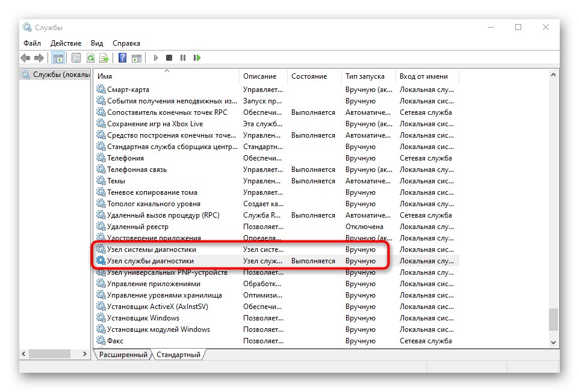Click the vertical scrollbar down arrow
The width and height of the screenshot is (579, 392).
click(553, 343)
